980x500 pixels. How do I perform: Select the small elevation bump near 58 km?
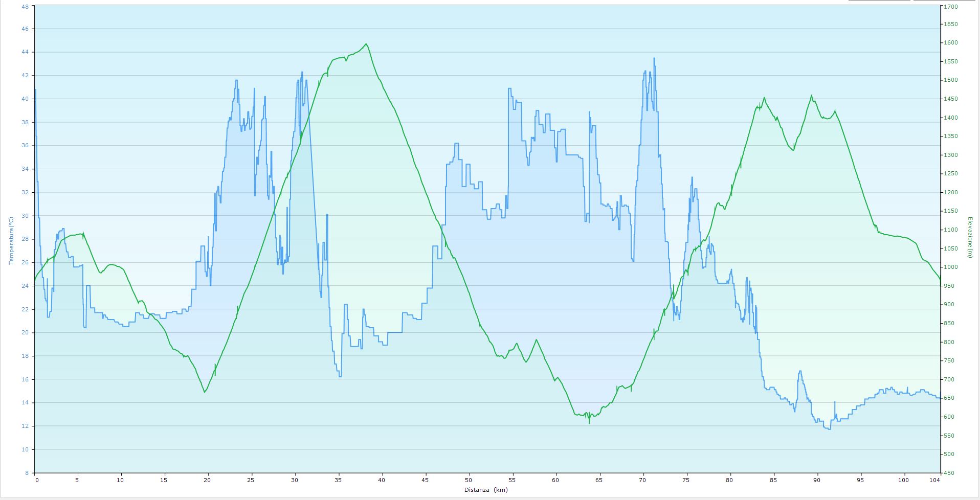(x=536, y=340)
